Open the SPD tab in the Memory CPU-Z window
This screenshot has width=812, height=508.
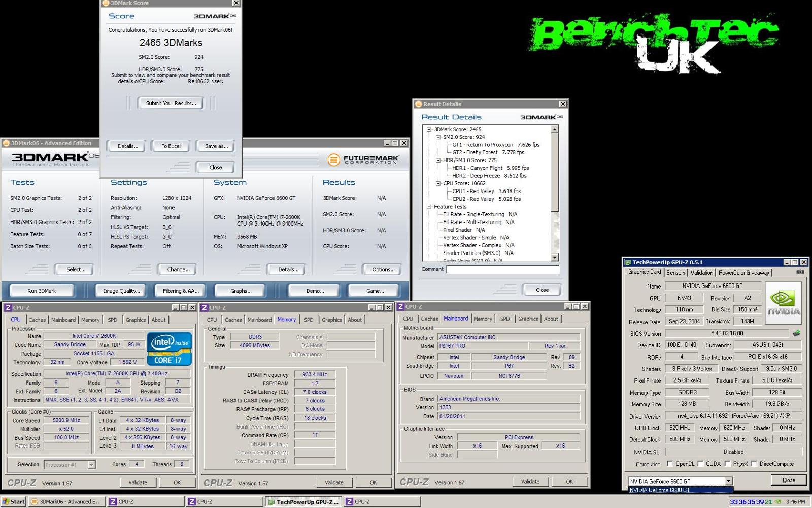tap(309, 320)
